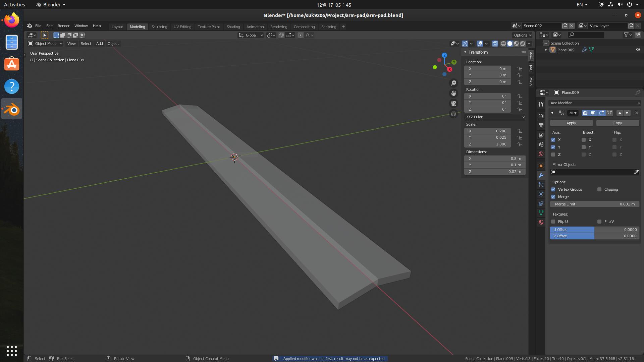Open the Material properties tab icon

pos(541,222)
